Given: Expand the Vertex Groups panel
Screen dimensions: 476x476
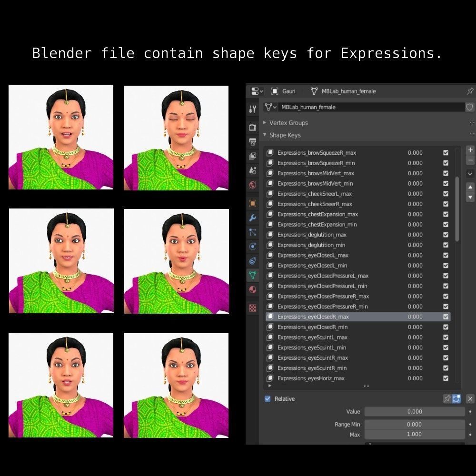Looking at the screenshot, I should click(x=264, y=122).
